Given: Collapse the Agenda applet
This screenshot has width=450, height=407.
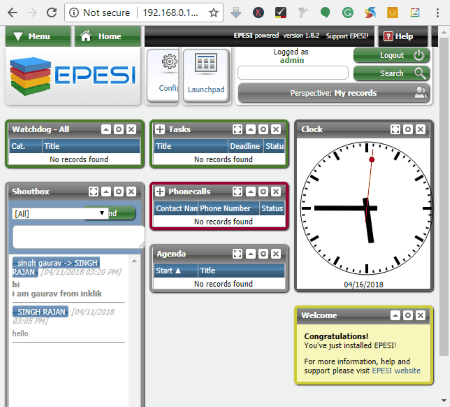Looking at the screenshot, I should coord(251,254).
